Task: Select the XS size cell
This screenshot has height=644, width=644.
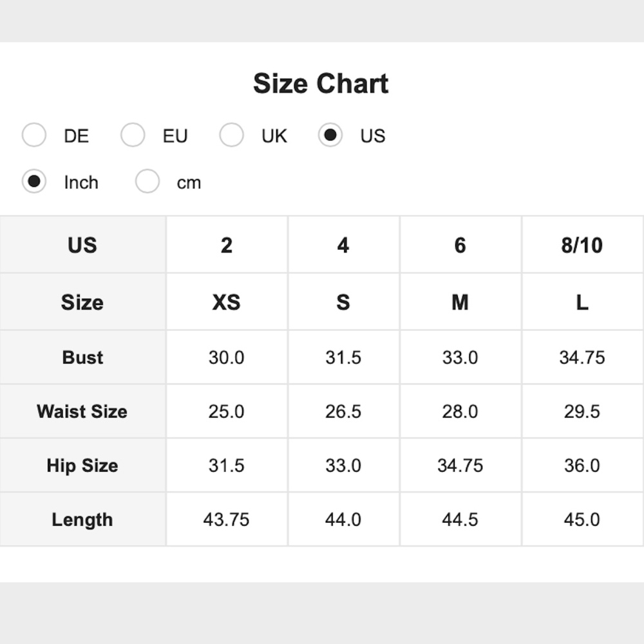Action: [227, 302]
